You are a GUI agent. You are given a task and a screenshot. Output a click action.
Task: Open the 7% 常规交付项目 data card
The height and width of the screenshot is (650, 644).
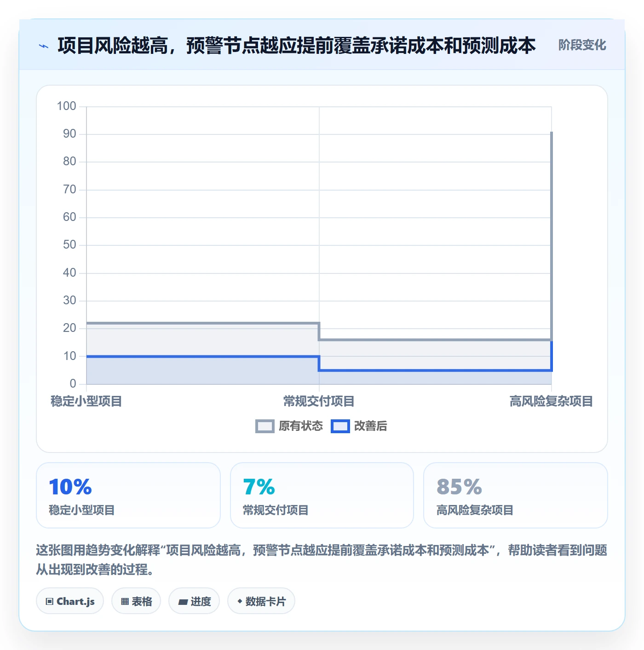point(322,495)
